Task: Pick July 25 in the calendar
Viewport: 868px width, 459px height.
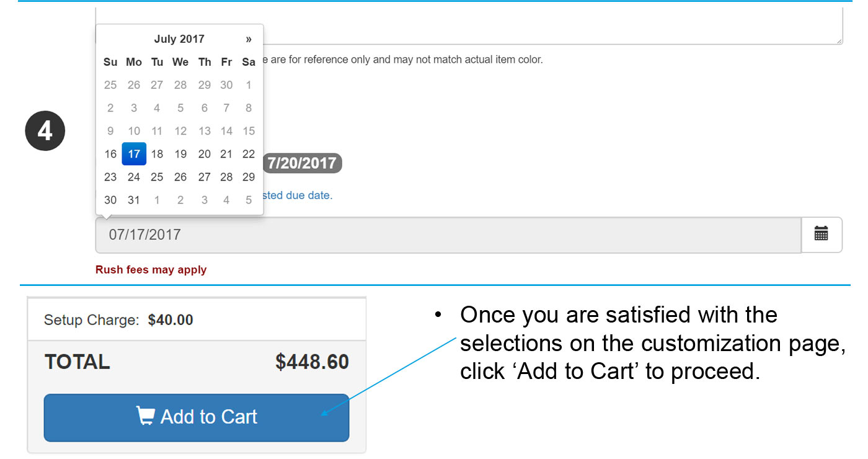Action: [157, 177]
